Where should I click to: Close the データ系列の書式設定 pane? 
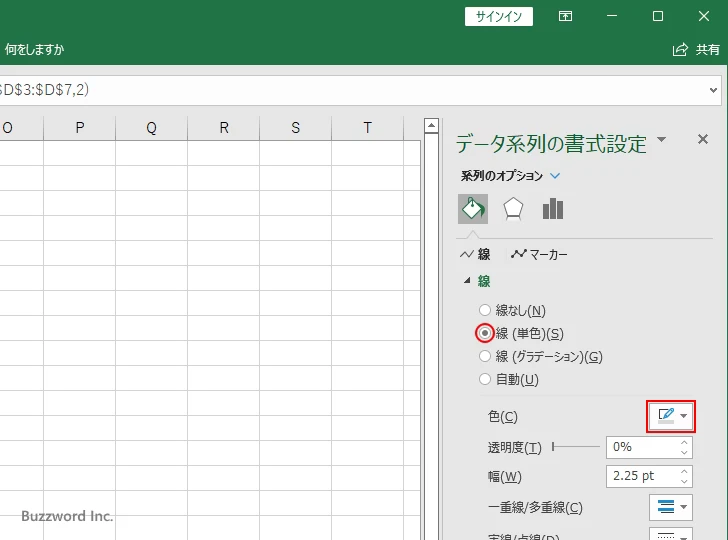pos(702,139)
